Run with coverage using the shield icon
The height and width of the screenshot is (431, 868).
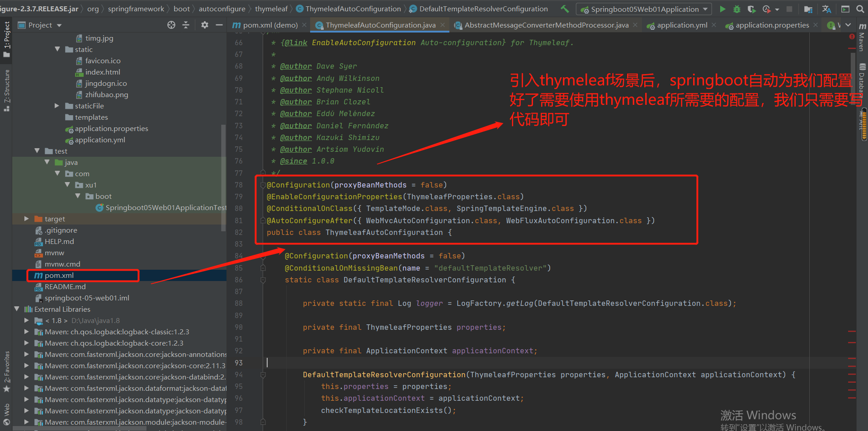751,9
